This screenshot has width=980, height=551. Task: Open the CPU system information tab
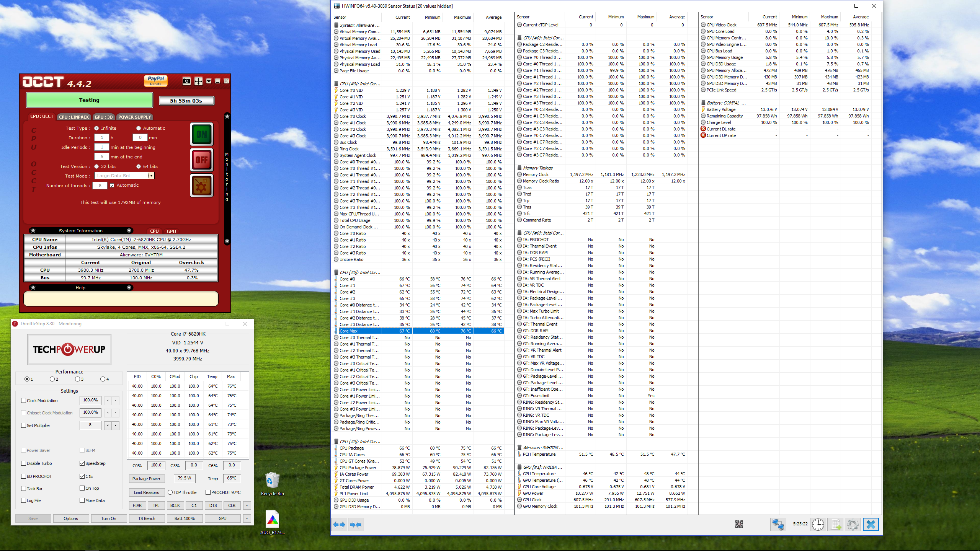click(x=154, y=231)
